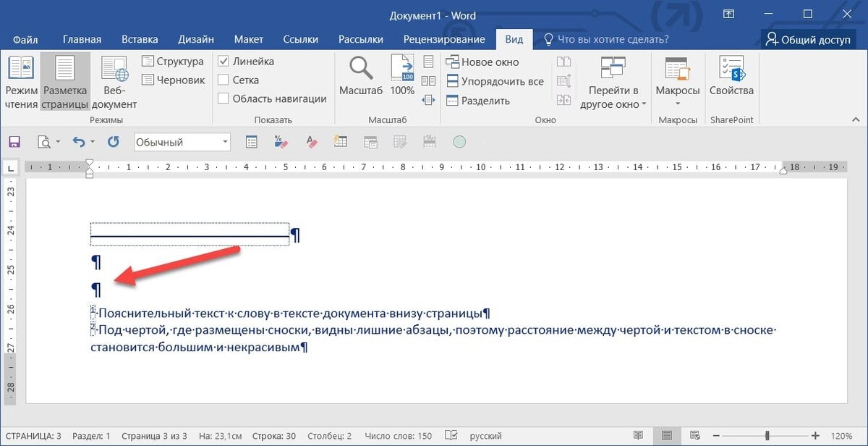Open the Масштаб zoom dialog magnifier
The height and width of the screenshot is (446, 868).
tap(359, 77)
